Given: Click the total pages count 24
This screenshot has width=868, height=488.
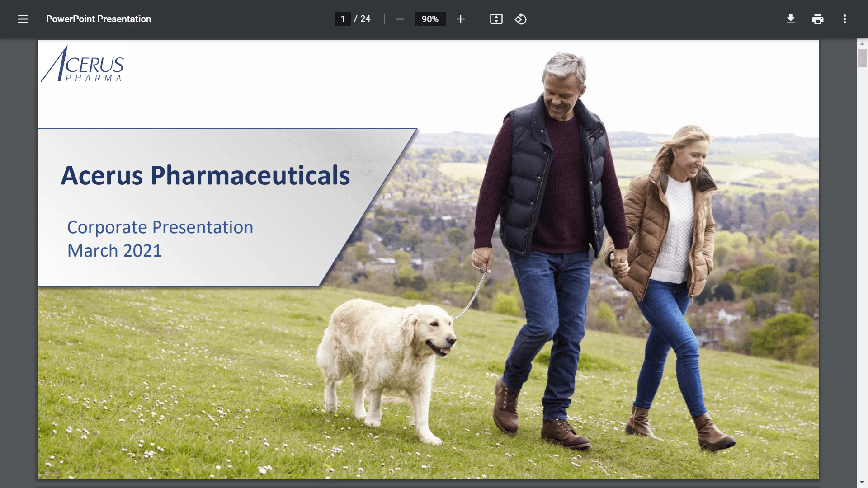Looking at the screenshot, I should coord(365,19).
